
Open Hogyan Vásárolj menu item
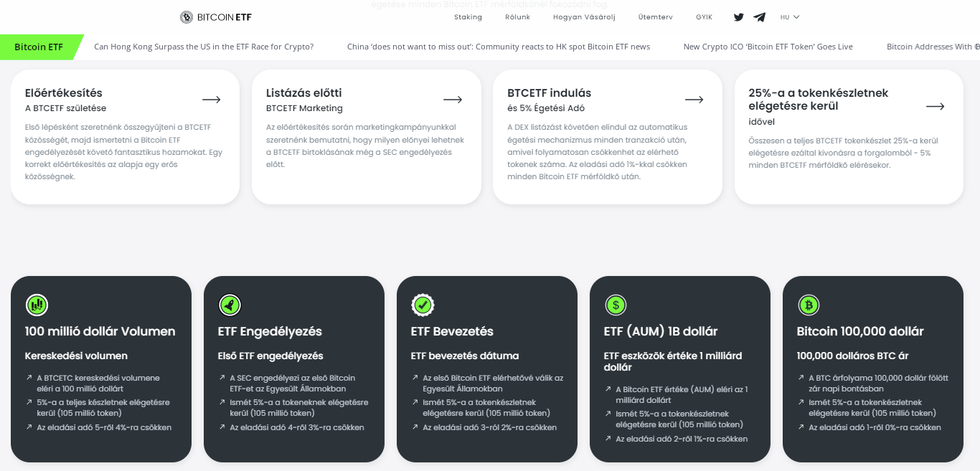(584, 17)
